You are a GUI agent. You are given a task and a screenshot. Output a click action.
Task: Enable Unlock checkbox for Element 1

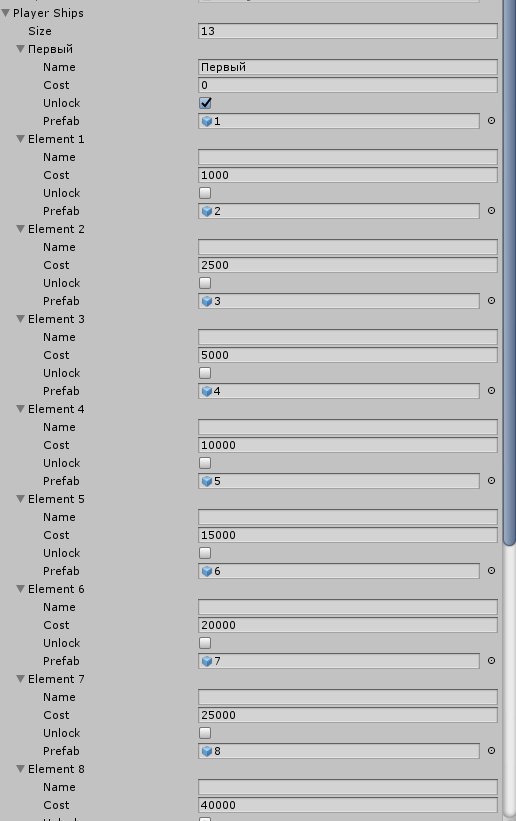pyautogui.click(x=205, y=193)
